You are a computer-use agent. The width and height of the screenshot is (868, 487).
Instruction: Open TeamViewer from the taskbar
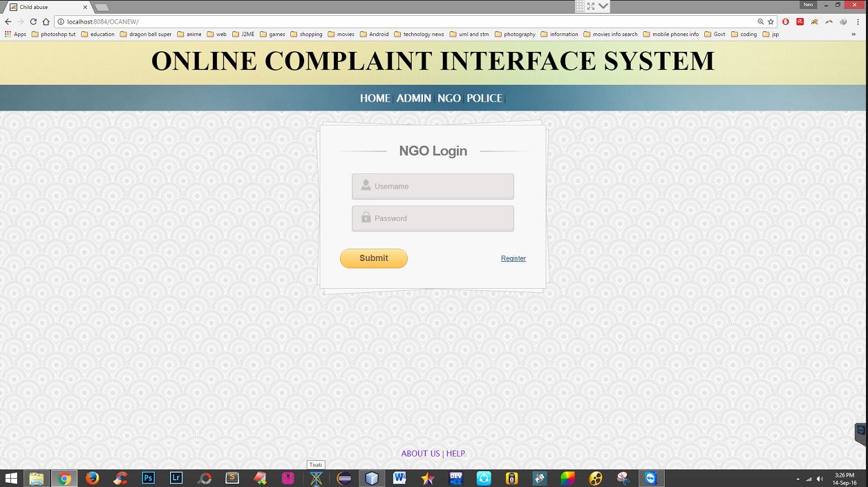click(x=650, y=478)
